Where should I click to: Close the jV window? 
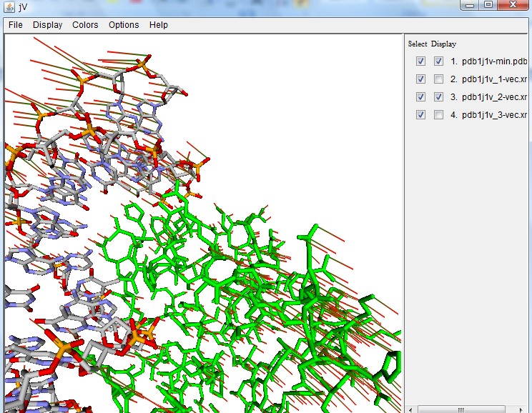[x=513, y=5]
